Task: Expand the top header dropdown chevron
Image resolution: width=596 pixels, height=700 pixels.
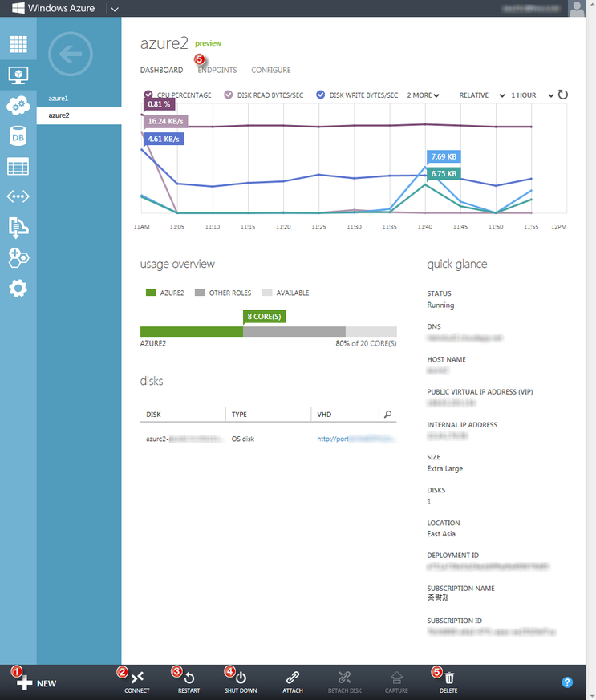Action: point(115,9)
